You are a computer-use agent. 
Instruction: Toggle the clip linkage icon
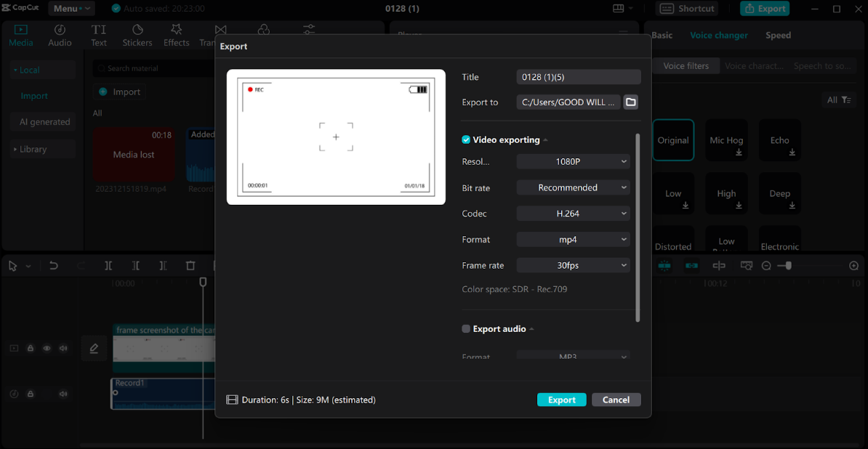(692, 266)
